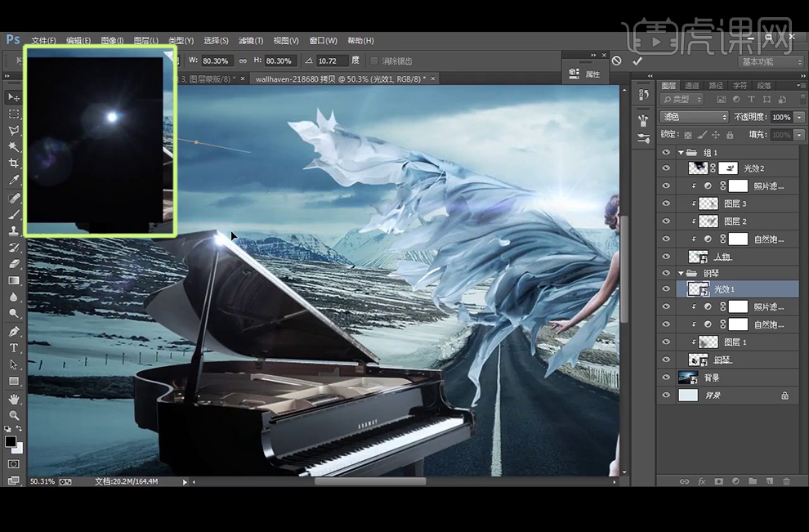Pick the Eyedropper tool
The height and width of the screenshot is (532, 809).
[x=13, y=181]
